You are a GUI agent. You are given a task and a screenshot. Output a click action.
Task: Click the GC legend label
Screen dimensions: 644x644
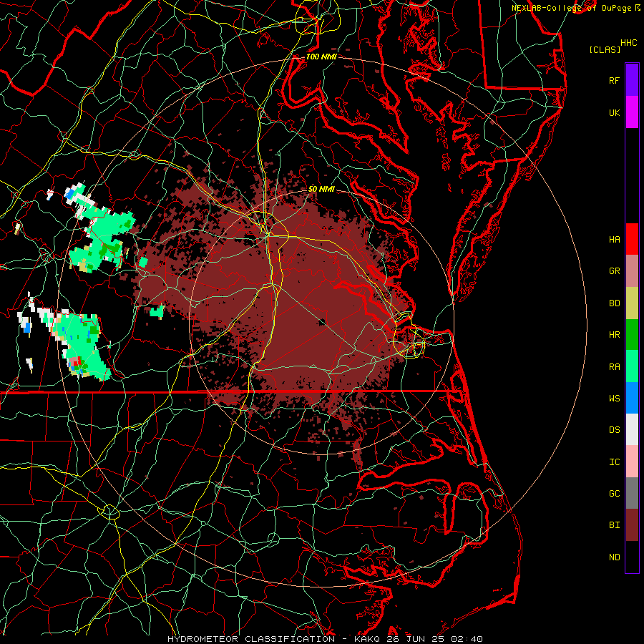point(614,494)
